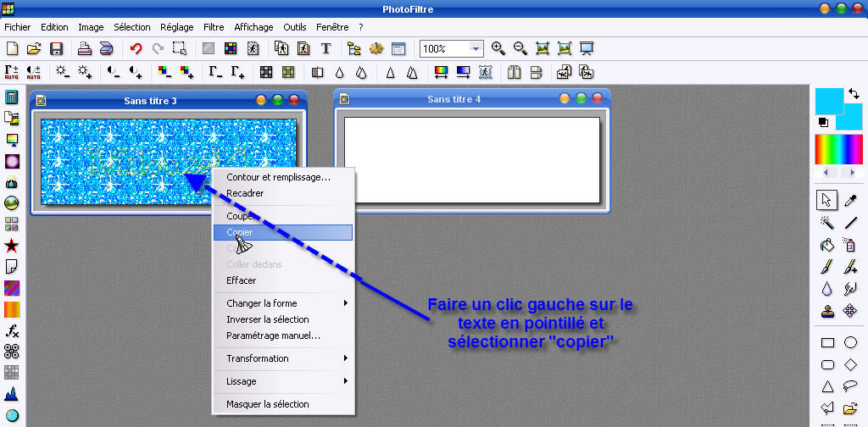
Task: Click the Zoom in magnifier
Action: point(498,48)
